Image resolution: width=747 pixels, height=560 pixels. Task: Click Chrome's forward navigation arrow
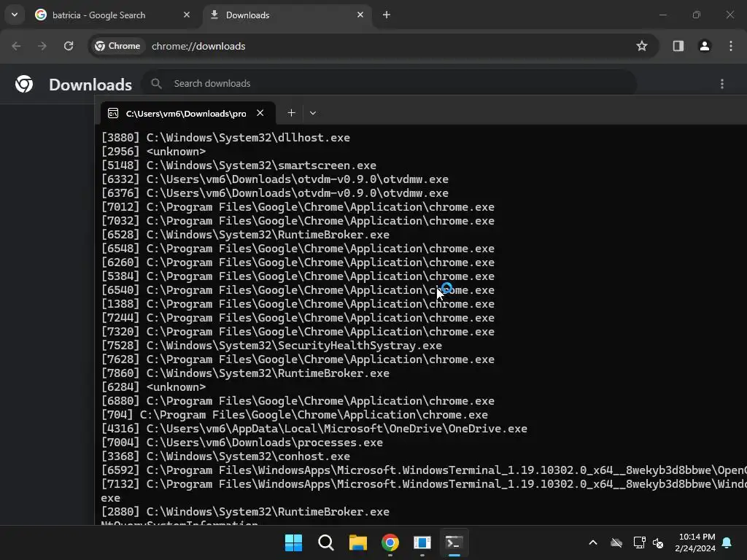tap(42, 46)
